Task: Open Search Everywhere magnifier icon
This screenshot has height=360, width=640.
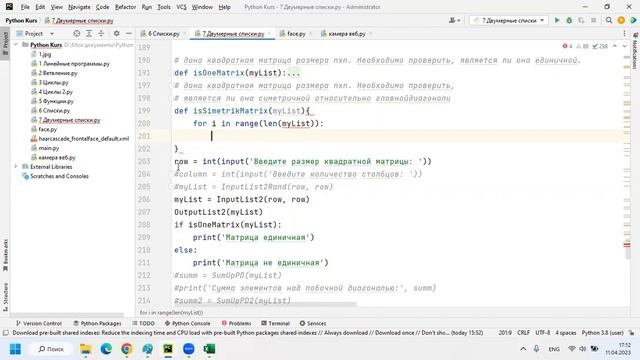Action: (609, 20)
